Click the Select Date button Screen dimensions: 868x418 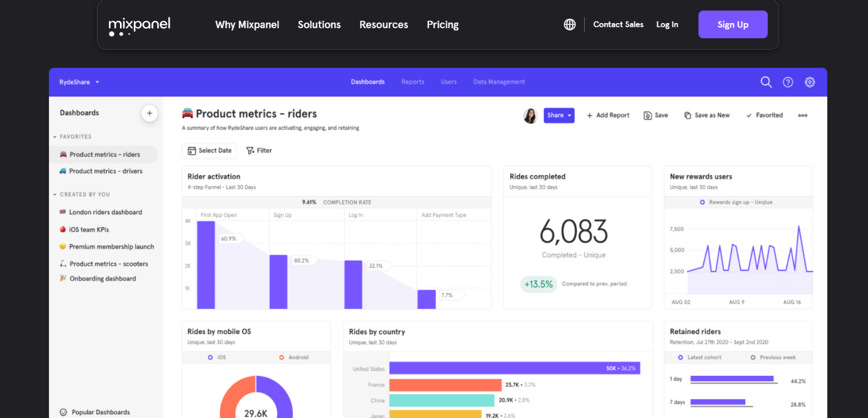[x=209, y=150]
